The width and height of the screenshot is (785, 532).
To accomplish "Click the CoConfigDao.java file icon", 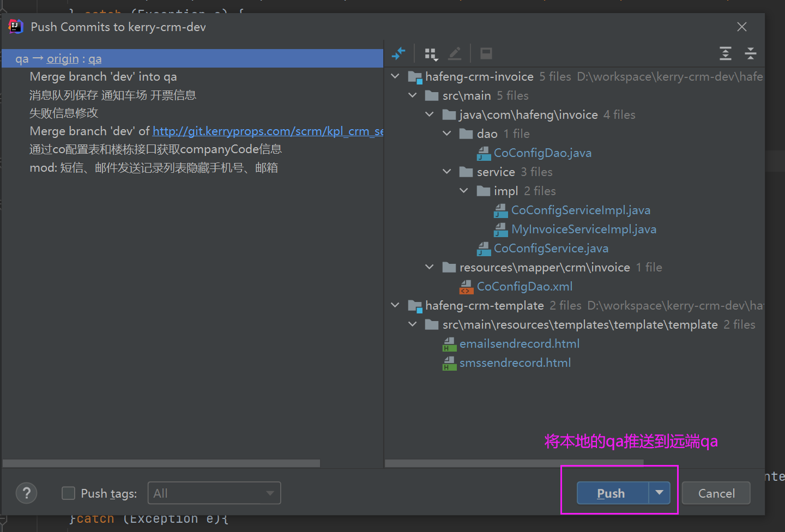I will click(x=484, y=153).
